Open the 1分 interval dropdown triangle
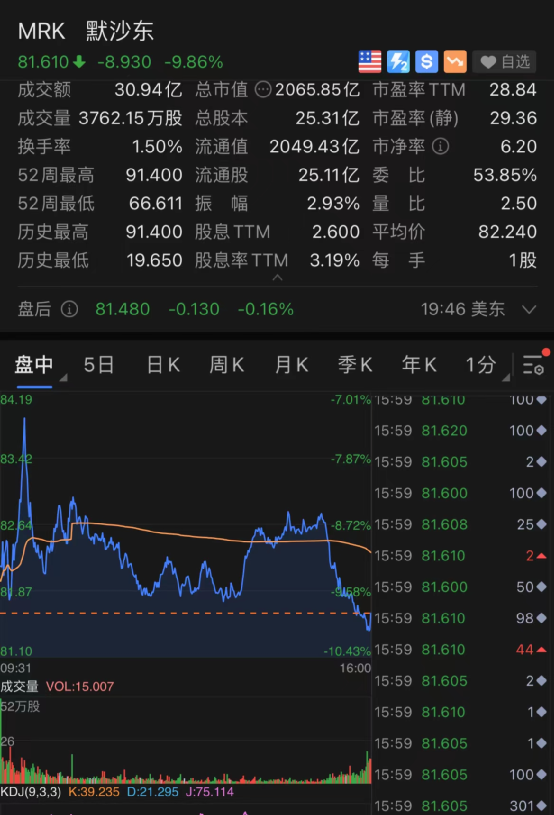This screenshot has height=815, width=554. [505, 378]
